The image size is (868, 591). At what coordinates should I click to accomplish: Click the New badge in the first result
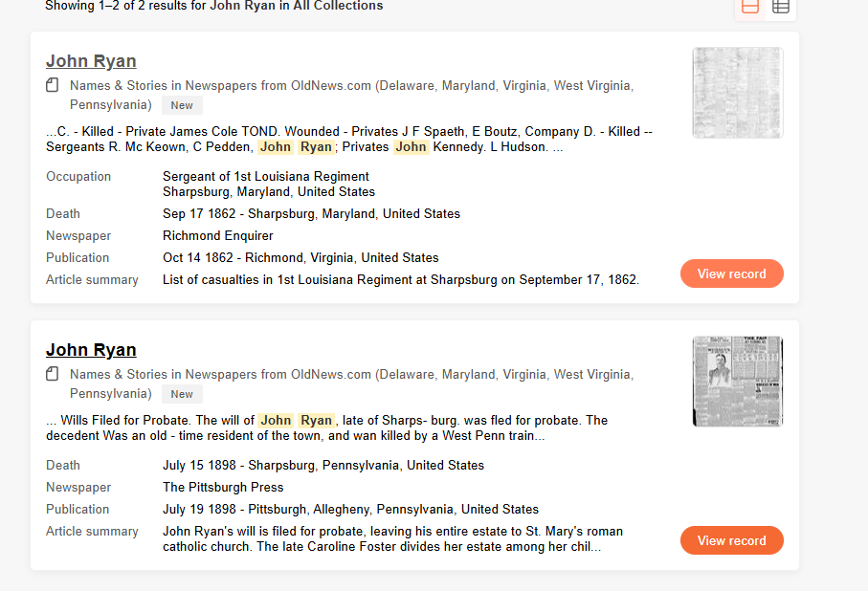182,105
